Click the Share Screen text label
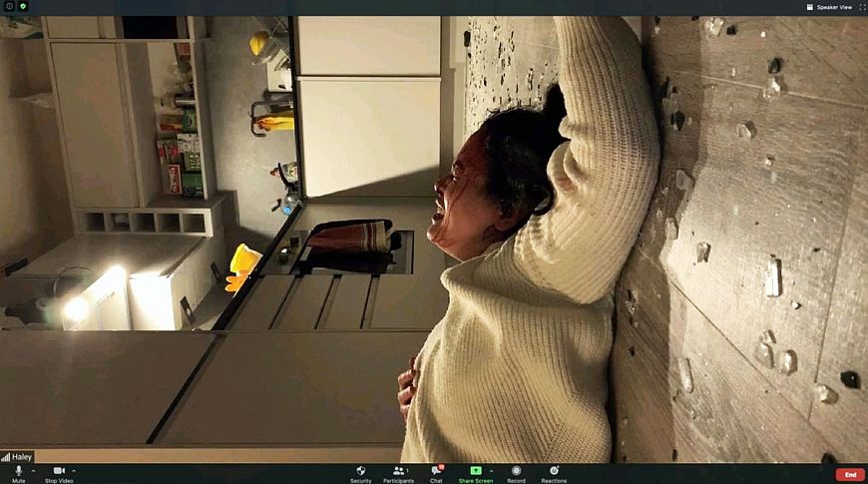The height and width of the screenshot is (484, 868). click(476, 480)
